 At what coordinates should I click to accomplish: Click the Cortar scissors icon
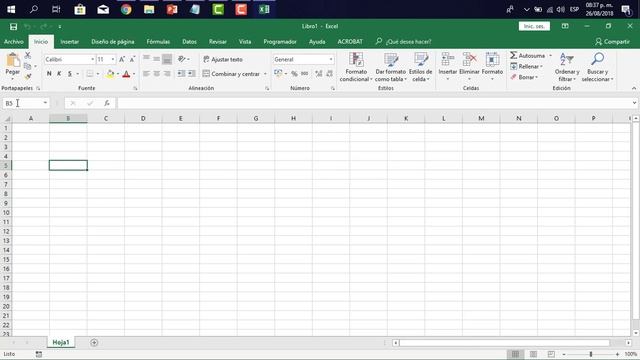28,55
